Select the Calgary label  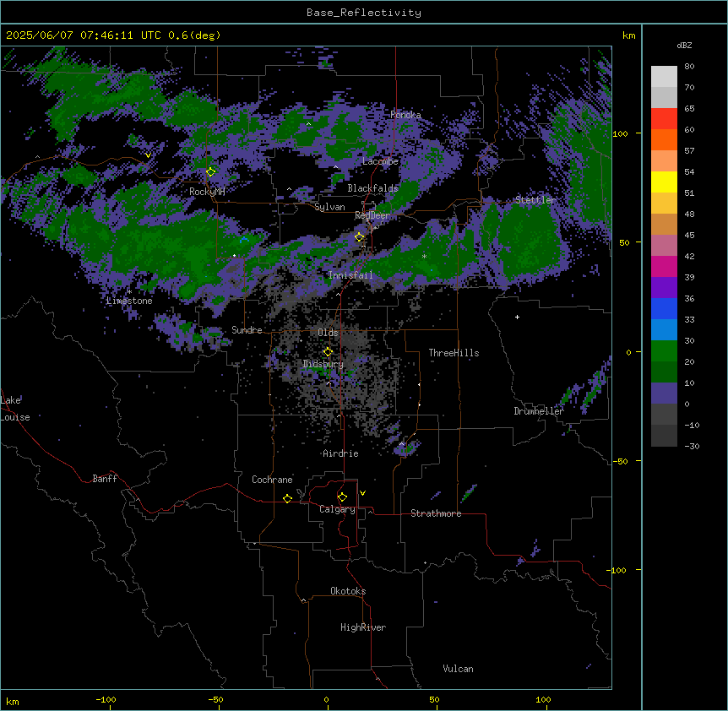[337, 509]
